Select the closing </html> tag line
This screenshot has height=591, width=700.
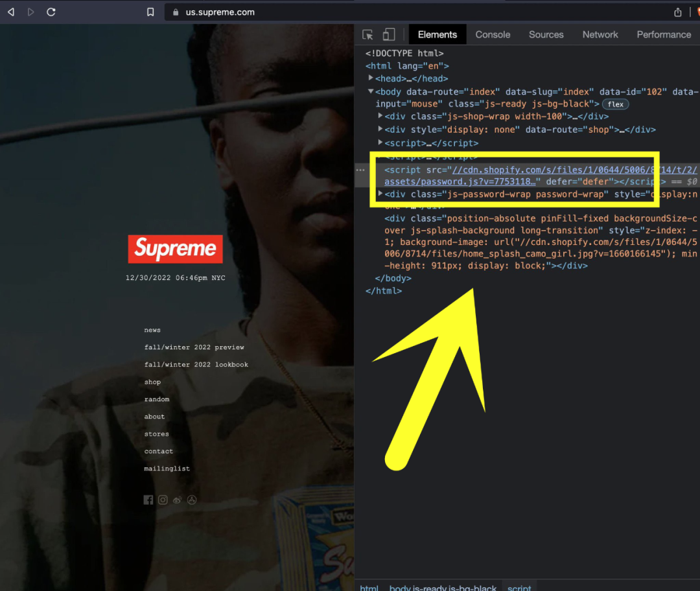(x=384, y=290)
